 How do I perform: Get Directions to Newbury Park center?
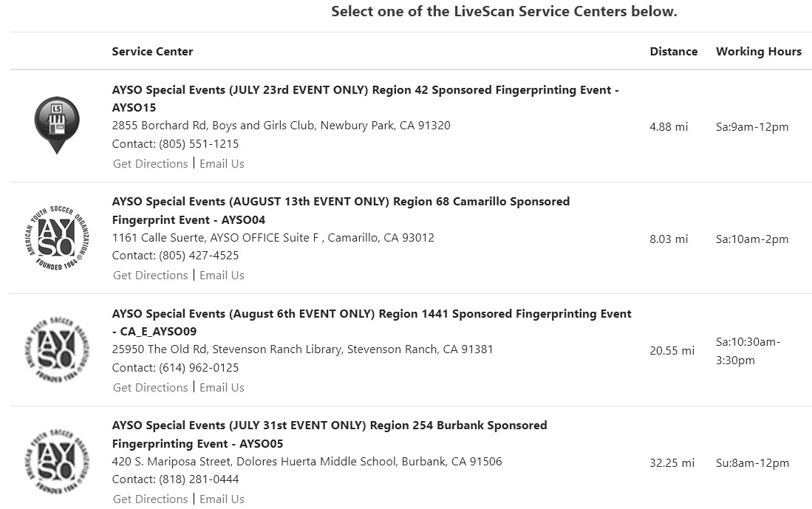(x=150, y=163)
